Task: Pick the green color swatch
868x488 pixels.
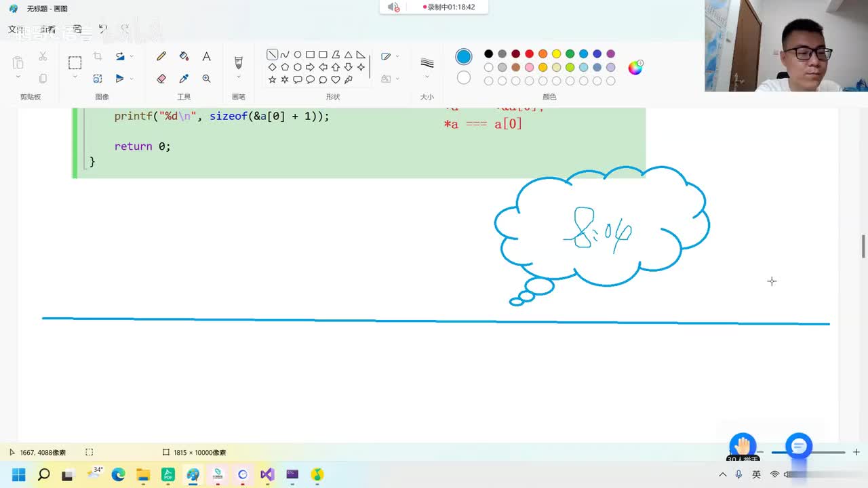Action: pos(570,54)
